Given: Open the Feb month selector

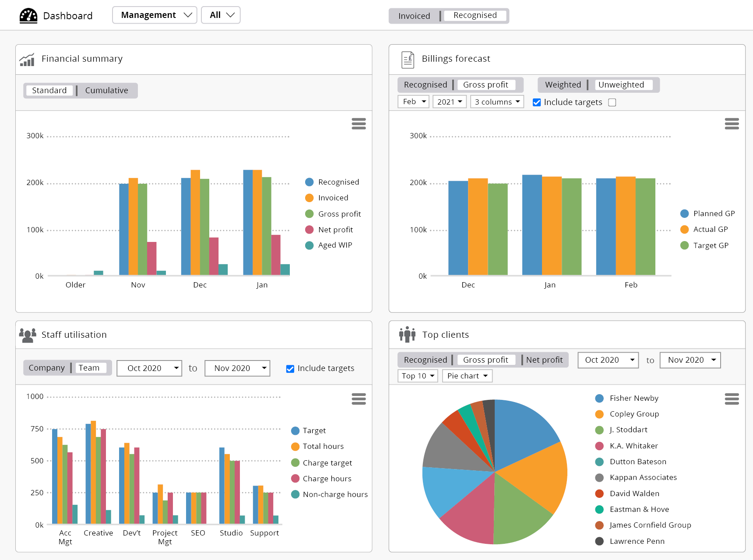Looking at the screenshot, I should pyautogui.click(x=412, y=101).
